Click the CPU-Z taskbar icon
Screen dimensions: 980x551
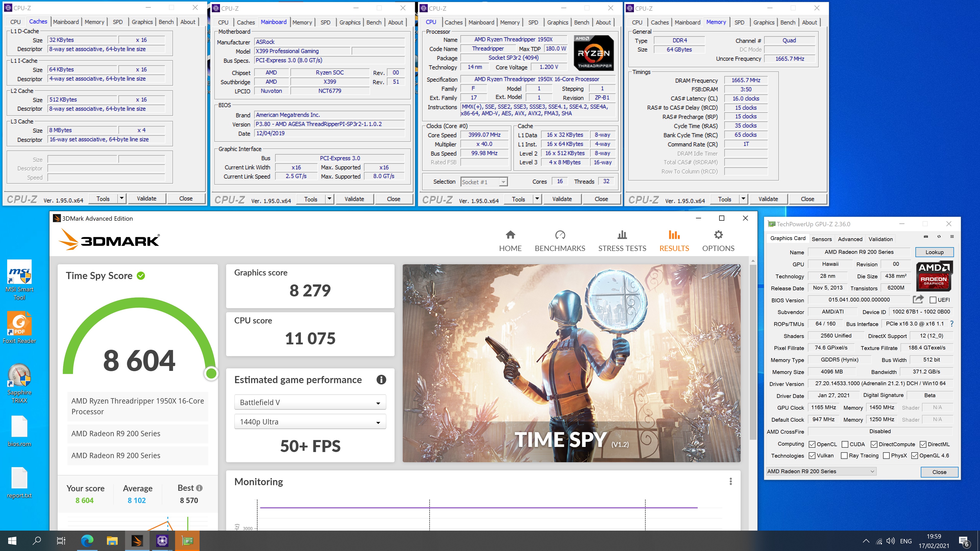(x=162, y=541)
